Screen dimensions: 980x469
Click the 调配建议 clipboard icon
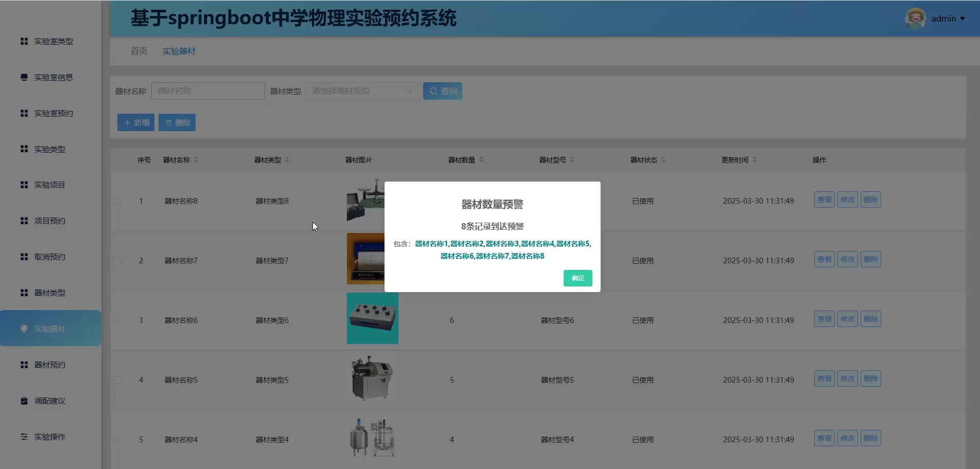pos(24,401)
